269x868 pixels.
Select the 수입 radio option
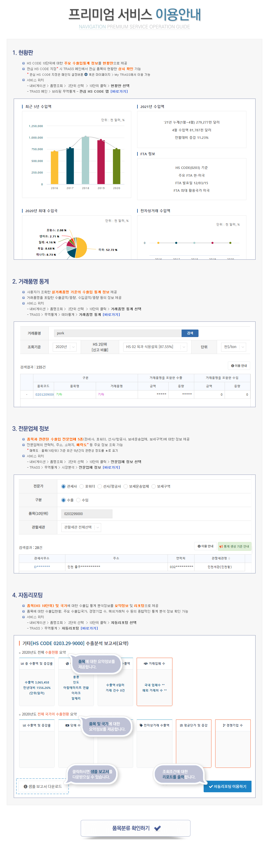tap(78, 500)
